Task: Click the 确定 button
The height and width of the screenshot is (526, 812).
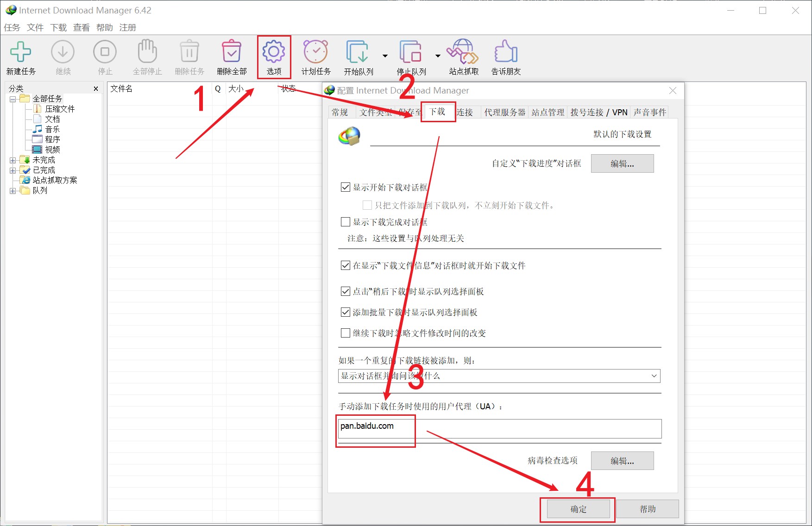Action: click(x=578, y=509)
